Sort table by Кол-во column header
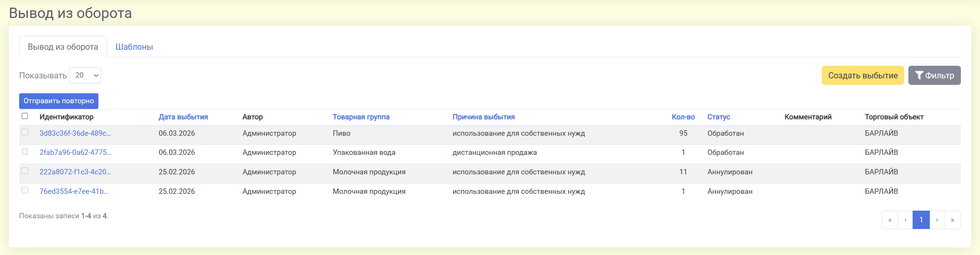This screenshot has width=980, height=255. pos(683,117)
